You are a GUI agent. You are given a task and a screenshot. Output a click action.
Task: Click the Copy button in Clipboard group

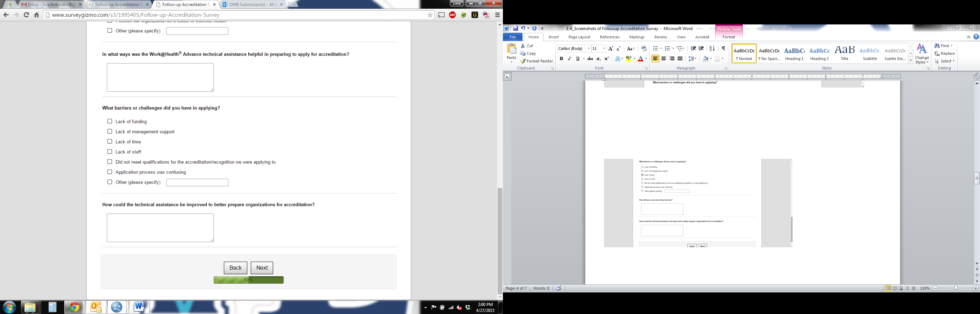[x=528, y=54]
